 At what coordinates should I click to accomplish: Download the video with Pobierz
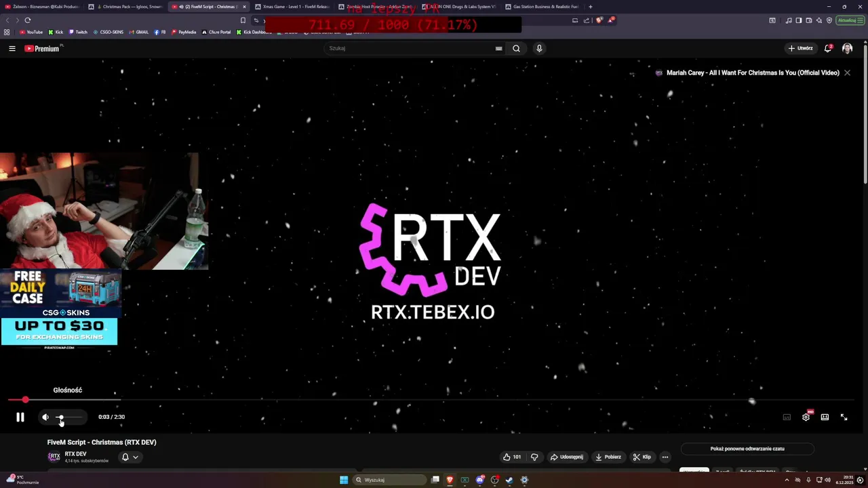tap(608, 457)
